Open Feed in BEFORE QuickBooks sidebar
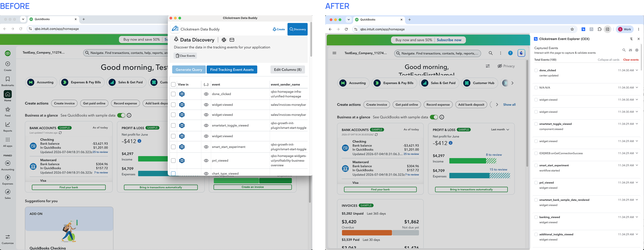 coord(8,112)
